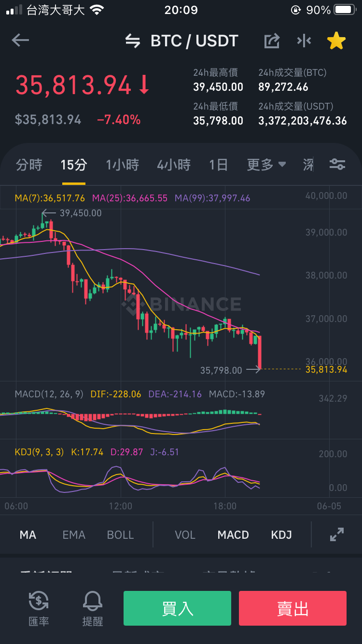Tap the swap trading pair icon
Image resolution: width=362 pixels, height=644 pixels.
(x=133, y=41)
